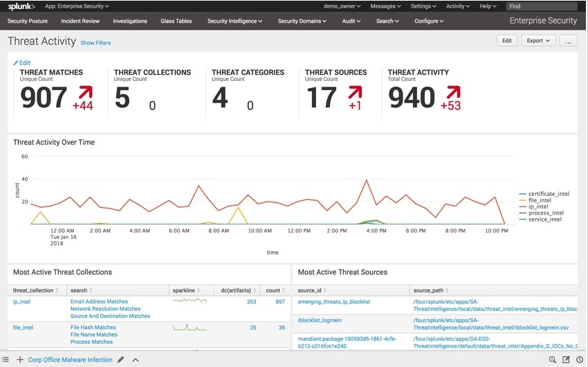Open demo_owner user menu
Screen dimensions: 588x367
click(342, 6)
